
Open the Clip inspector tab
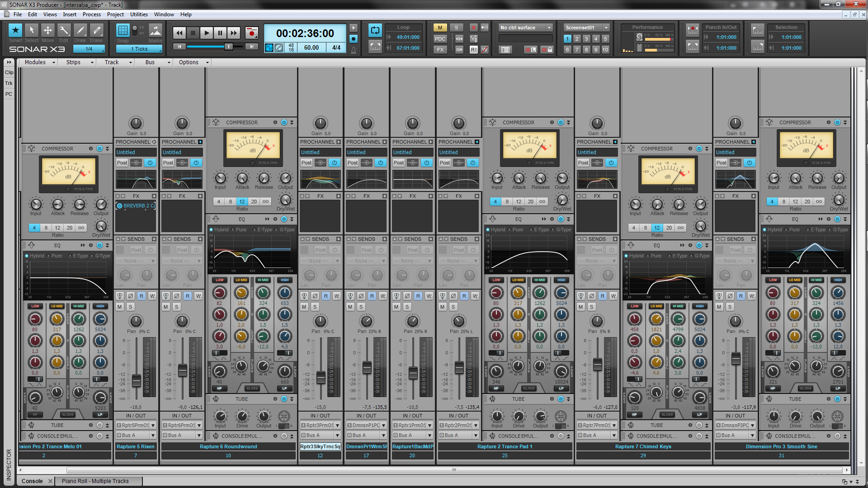(9, 72)
